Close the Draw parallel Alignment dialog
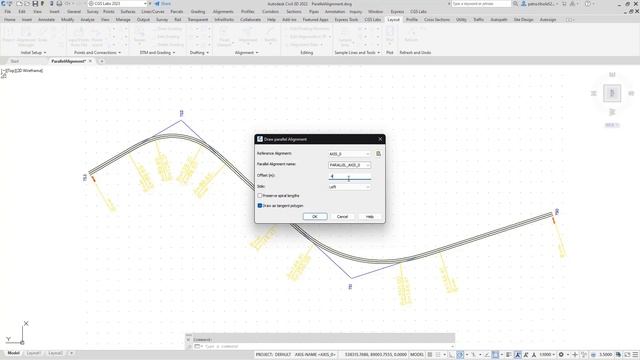Screen dimensions: 640x360 pyautogui.click(x=380, y=139)
